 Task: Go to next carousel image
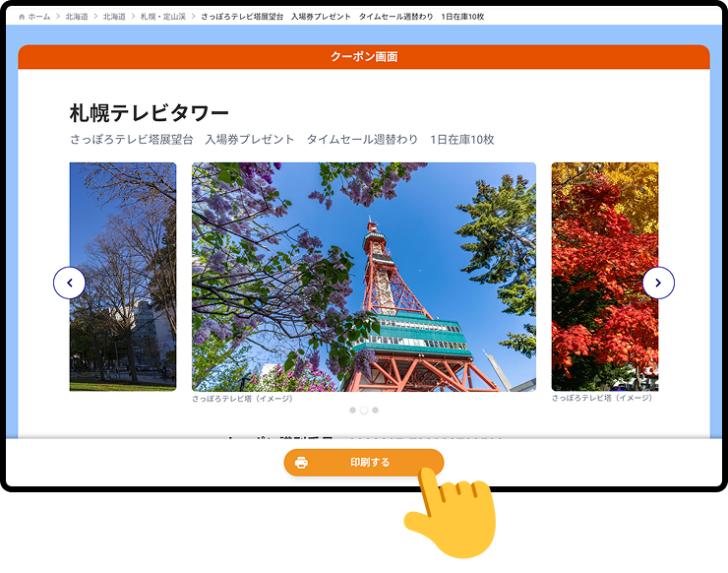pos(658,283)
